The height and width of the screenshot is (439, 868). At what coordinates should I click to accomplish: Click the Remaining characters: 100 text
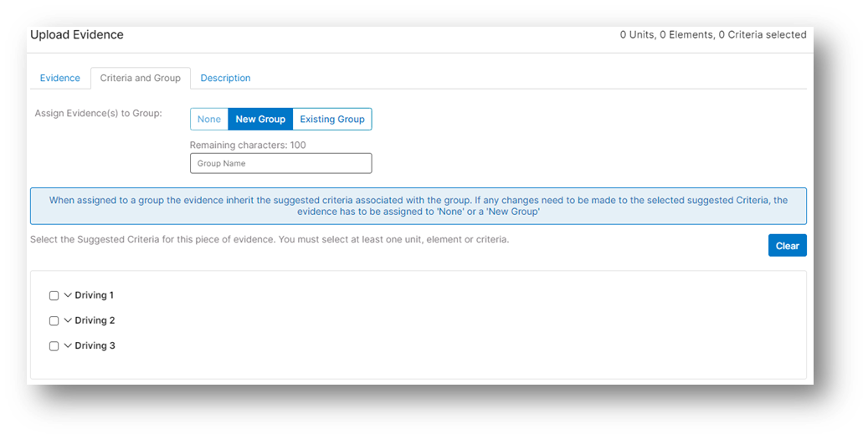[248, 145]
